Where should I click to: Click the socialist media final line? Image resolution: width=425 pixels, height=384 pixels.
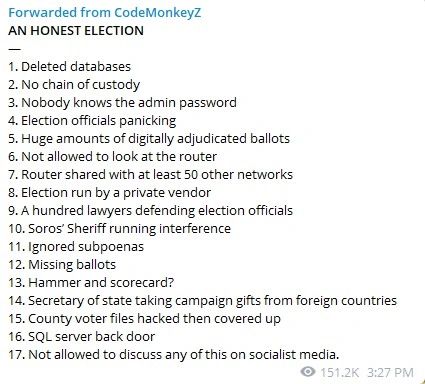173,355
